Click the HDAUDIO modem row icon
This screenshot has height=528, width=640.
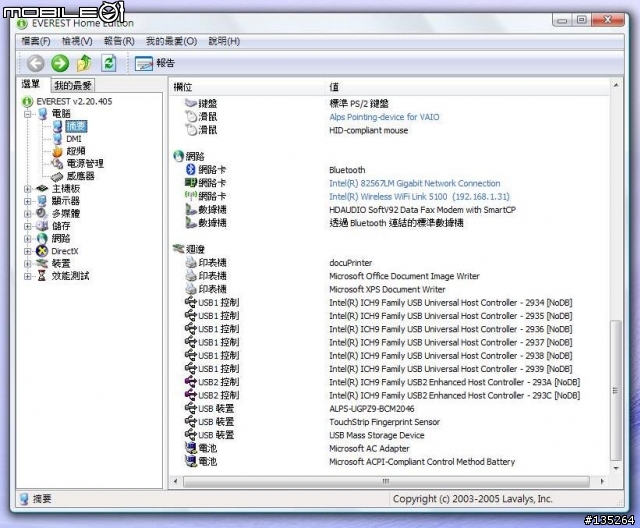191,209
